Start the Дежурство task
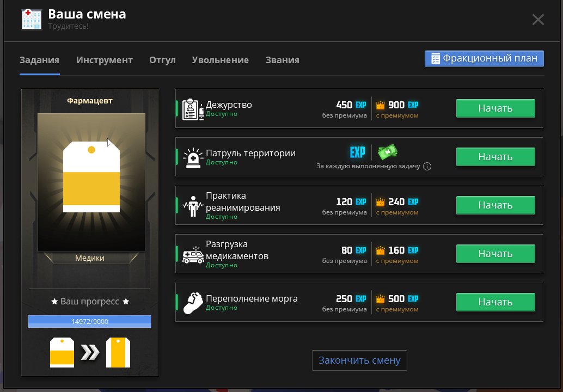This screenshot has width=563, height=392. (x=495, y=108)
